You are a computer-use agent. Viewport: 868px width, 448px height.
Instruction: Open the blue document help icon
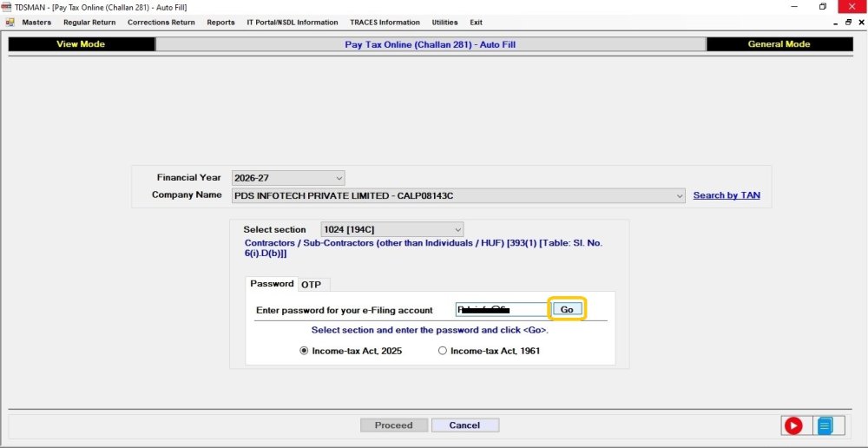click(x=825, y=425)
